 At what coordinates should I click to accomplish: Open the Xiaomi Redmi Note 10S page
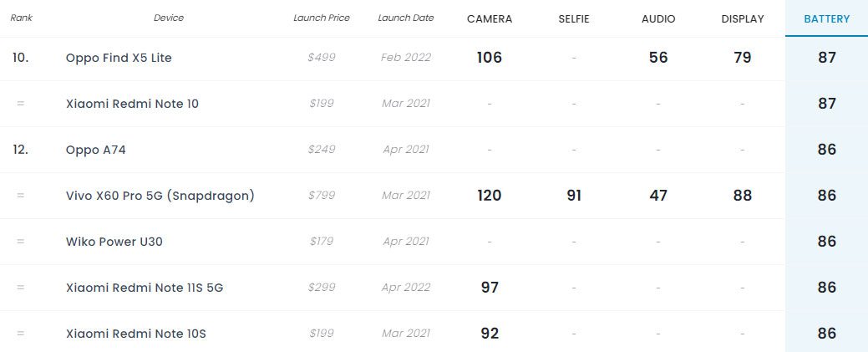coord(135,334)
